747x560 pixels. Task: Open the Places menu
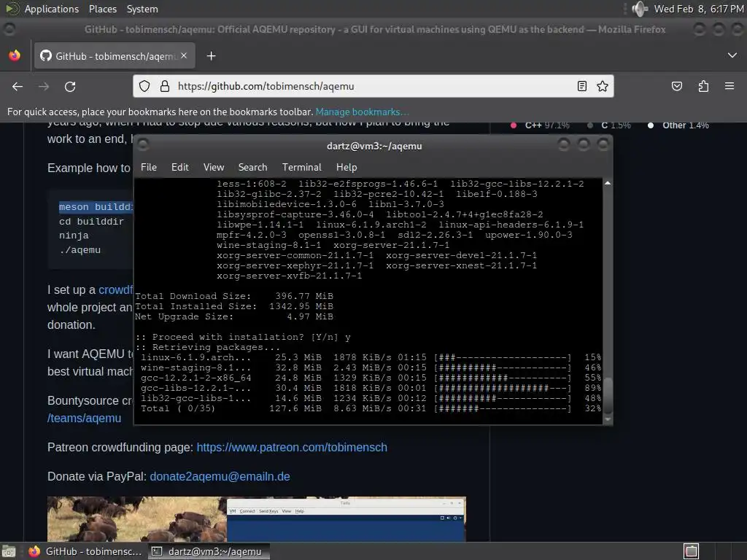102,9
